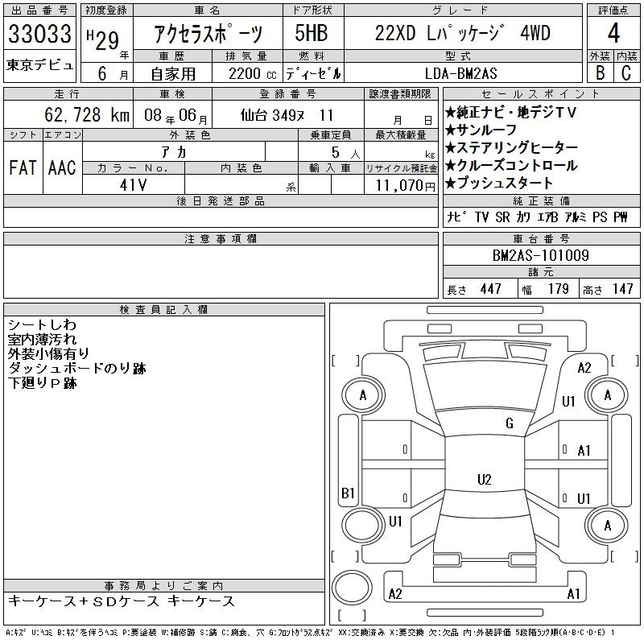Image resolution: width=644 pixels, height=644 pixels.
Task: Click the genuine equipment line ナビ TV SR
Action: 537,217
